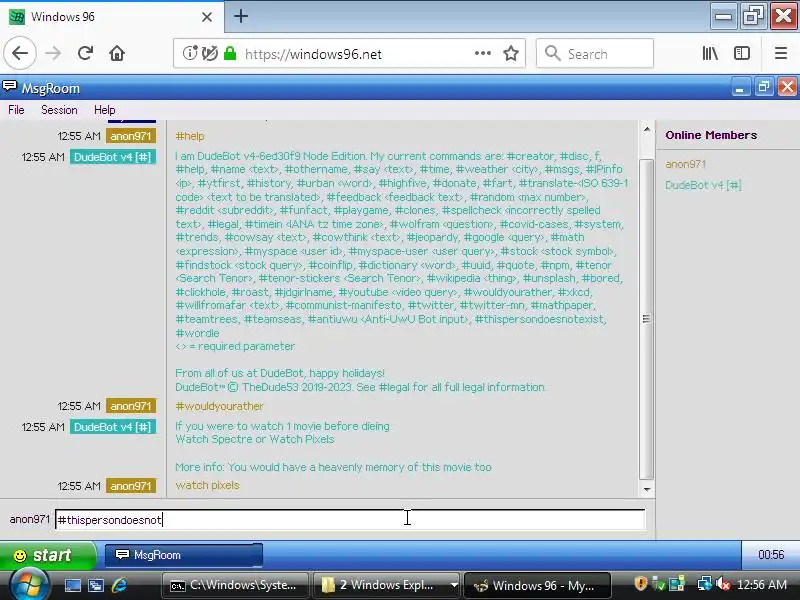Click the host taskbar clock 12:56 AM

click(x=762, y=585)
